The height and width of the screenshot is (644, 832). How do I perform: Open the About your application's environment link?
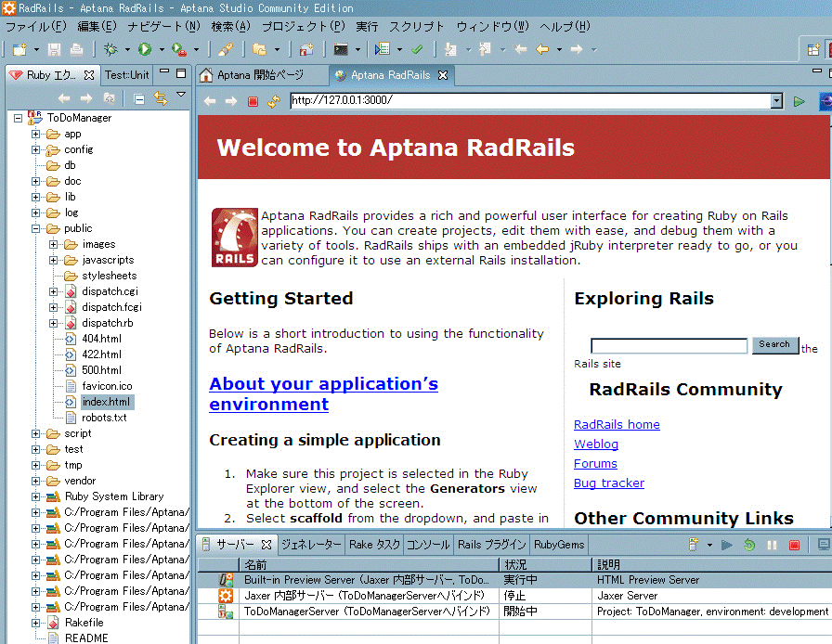pyautogui.click(x=323, y=383)
